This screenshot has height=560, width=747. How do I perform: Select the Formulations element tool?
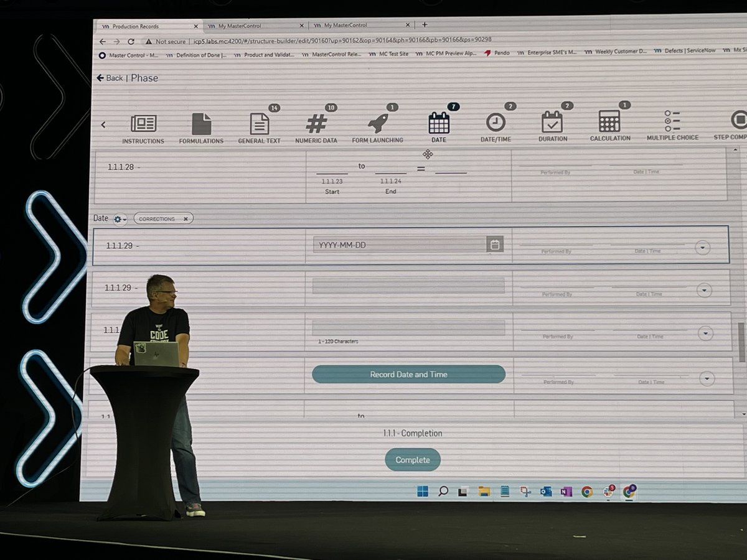click(x=201, y=129)
